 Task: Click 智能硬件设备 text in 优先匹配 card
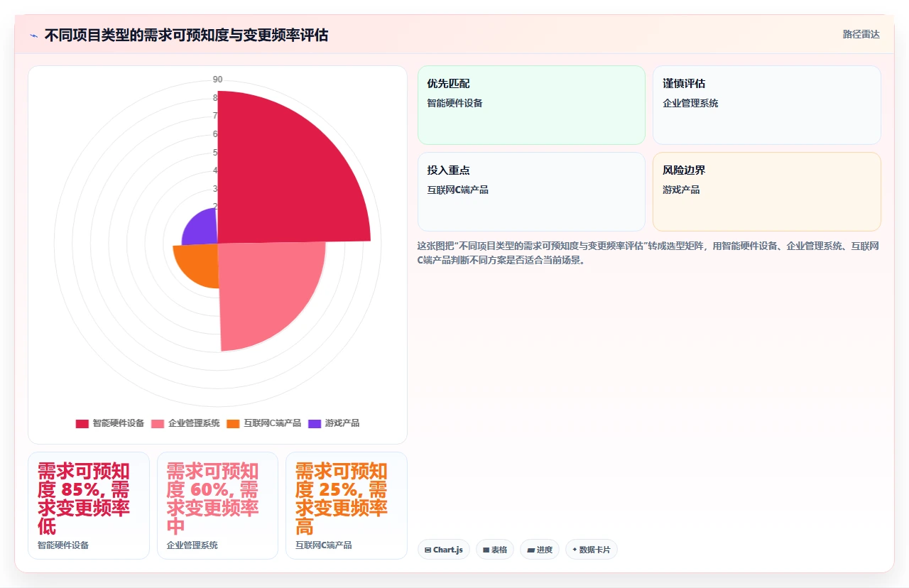(454, 103)
